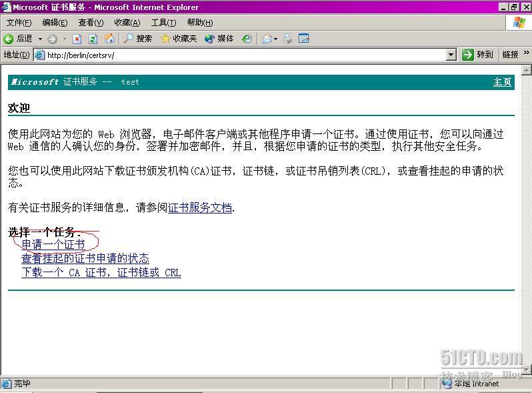Click the Windows flag logo

pos(519,23)
